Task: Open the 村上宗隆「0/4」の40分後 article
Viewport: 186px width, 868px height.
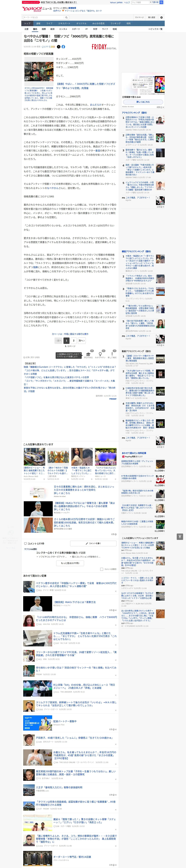Action: tap(84, 686)
